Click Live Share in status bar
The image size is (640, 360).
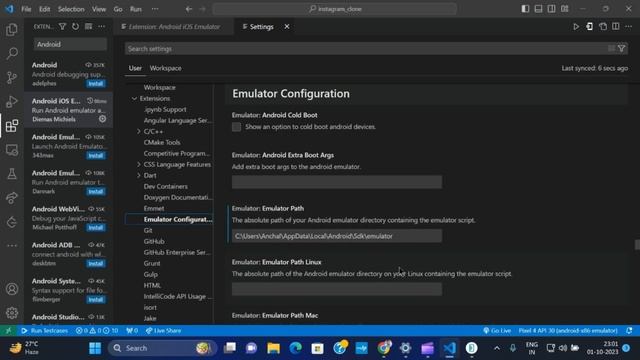pyautogui.click(x=163, y=331)
